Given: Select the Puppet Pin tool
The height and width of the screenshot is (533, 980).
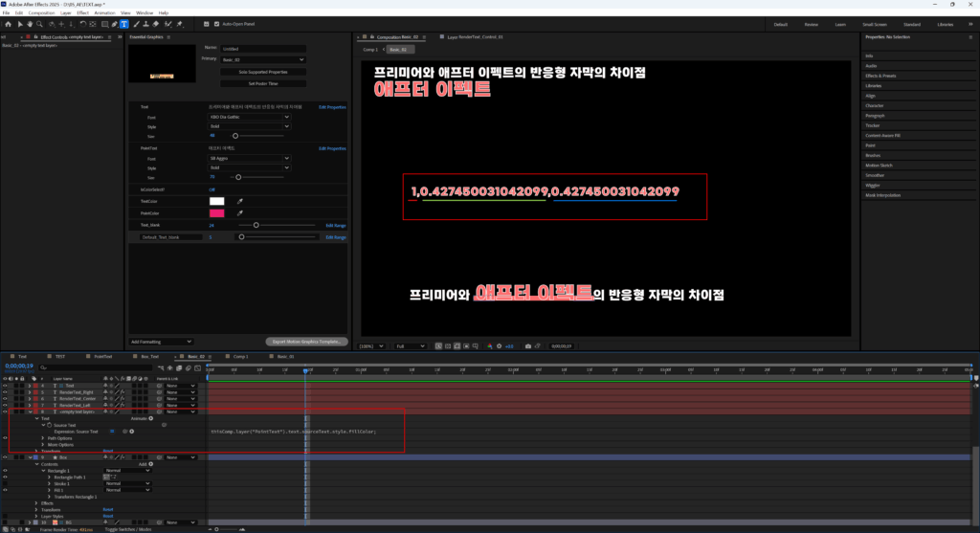Looking at the screenshot, I should 180,24.
